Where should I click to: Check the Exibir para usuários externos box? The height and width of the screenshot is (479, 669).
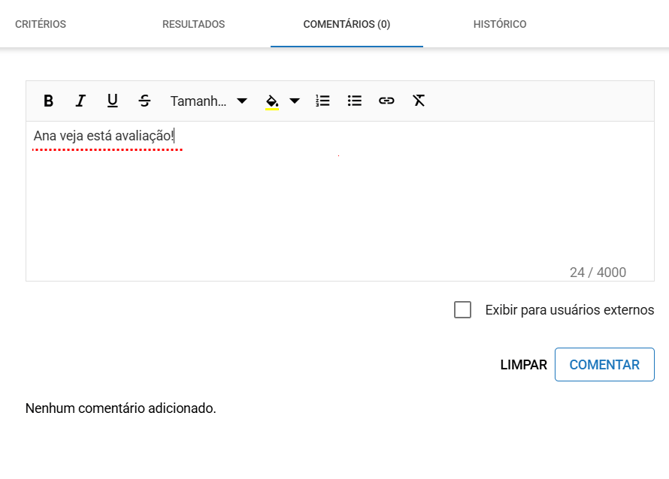click(x=462, y=310)
